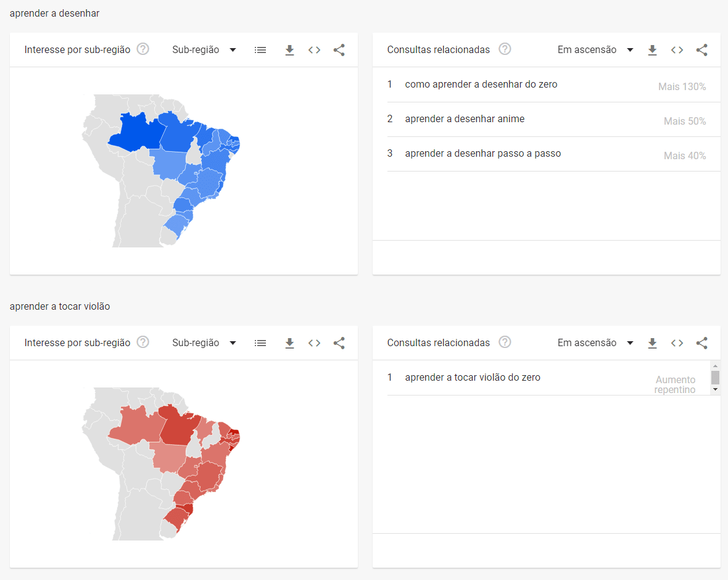Toggle list view on guitar sub-region map

[260, 343]
